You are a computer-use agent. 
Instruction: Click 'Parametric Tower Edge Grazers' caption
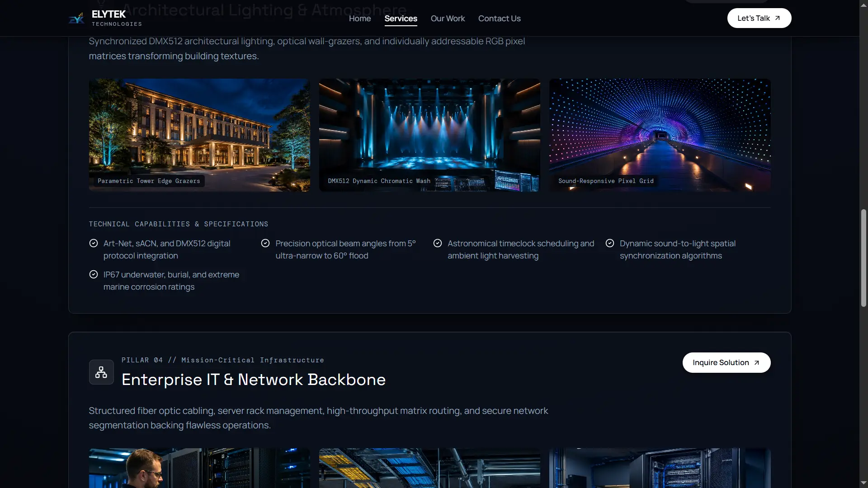coord(149,181)
